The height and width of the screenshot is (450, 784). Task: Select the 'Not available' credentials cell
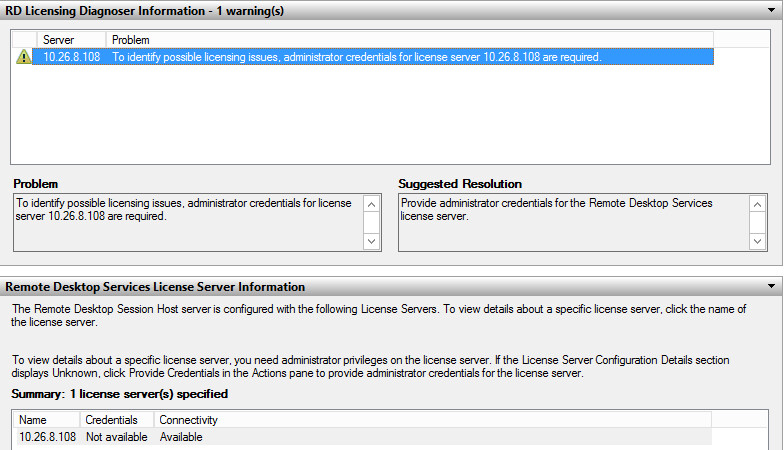click(x=116, y=437)
